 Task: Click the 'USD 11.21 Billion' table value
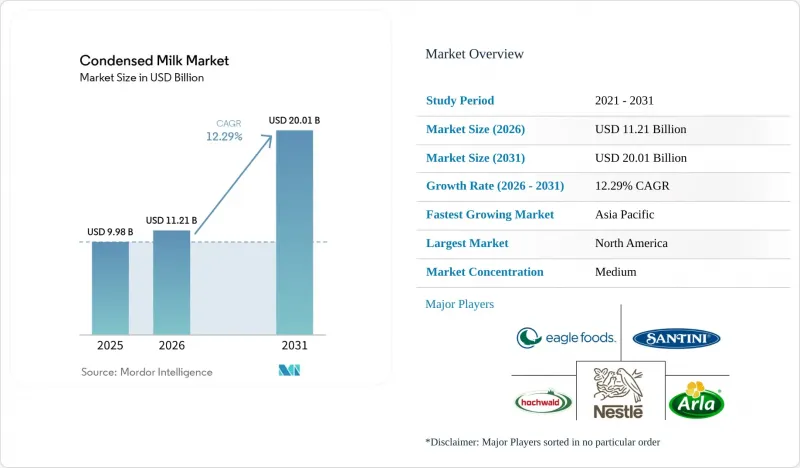coord(641,129)
